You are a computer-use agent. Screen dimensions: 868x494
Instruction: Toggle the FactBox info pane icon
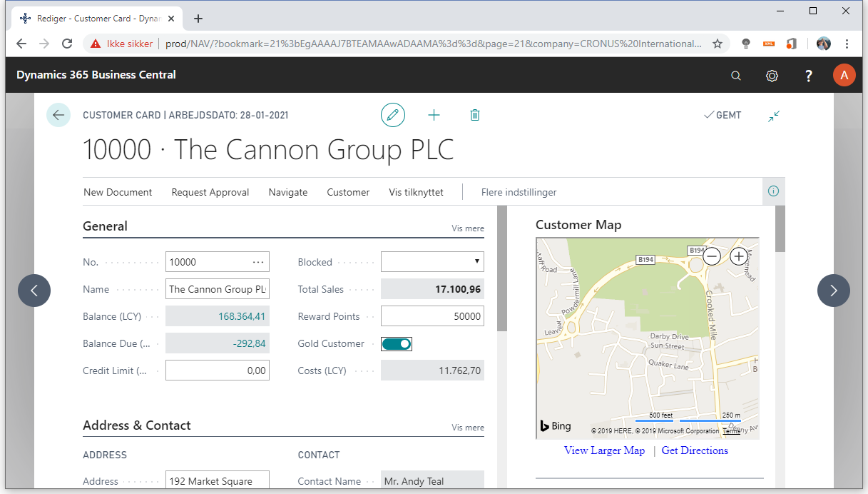coord(774,191)
